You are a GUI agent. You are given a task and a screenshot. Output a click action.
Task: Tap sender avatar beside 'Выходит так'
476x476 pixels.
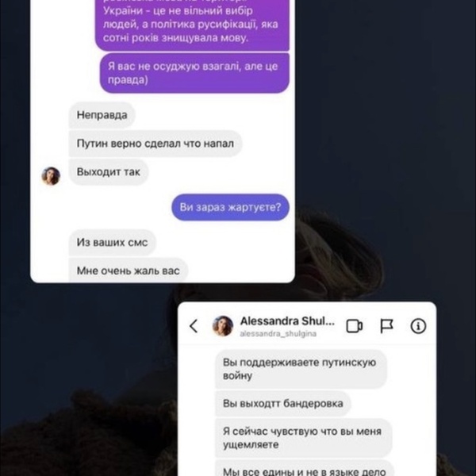pos(51,176)
